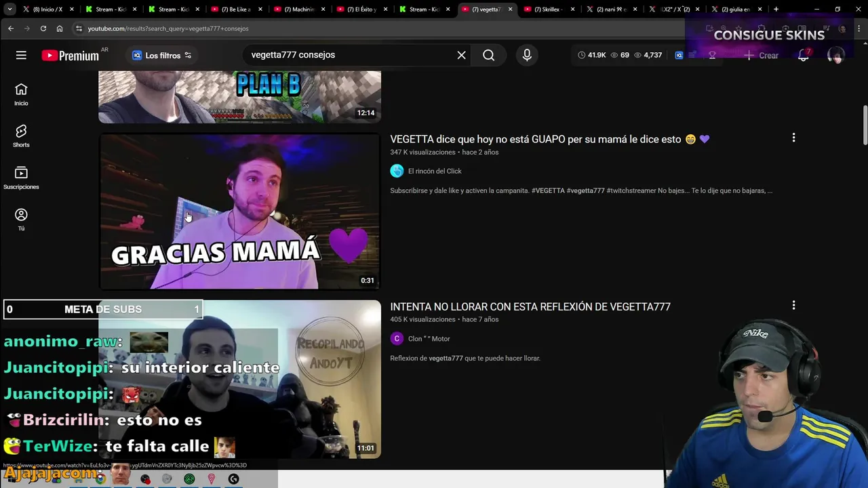This screenshot has width=868, height=488.
Task: Click 405 K visualizaciones text
Action: (x=422, y=319)
